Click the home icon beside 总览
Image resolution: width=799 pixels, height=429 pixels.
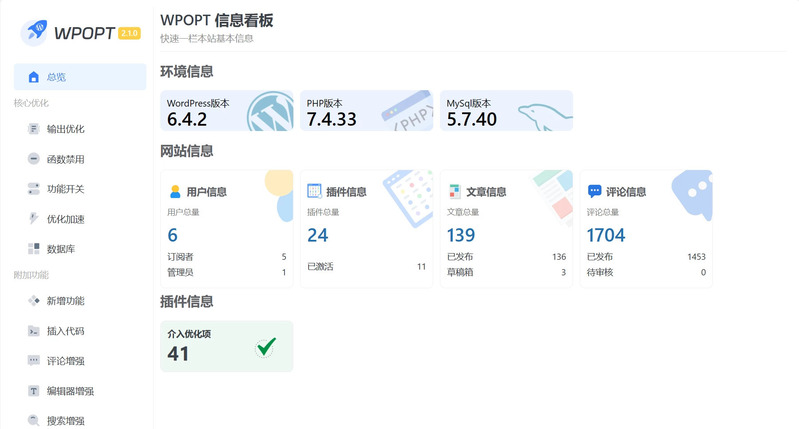(34, 77)
